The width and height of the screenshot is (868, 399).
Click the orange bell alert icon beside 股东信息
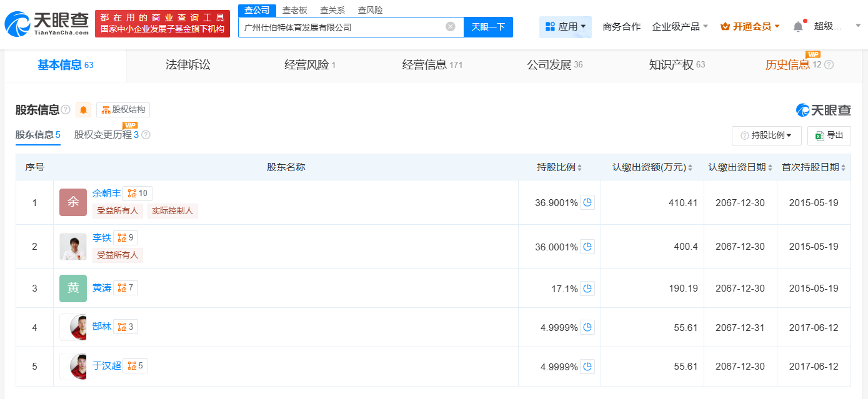(84, 110)
